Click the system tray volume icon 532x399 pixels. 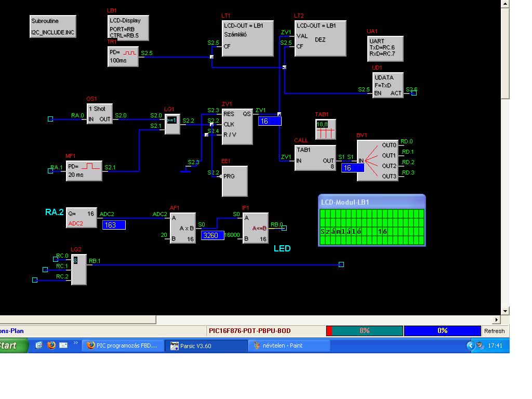(x=480, y=345)
